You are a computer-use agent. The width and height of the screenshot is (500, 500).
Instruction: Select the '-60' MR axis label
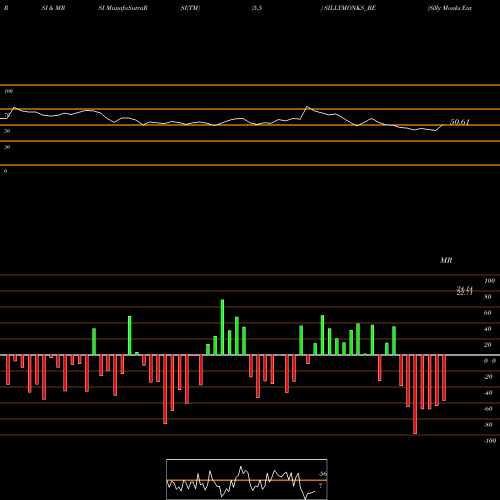click(x=488, y=409)
